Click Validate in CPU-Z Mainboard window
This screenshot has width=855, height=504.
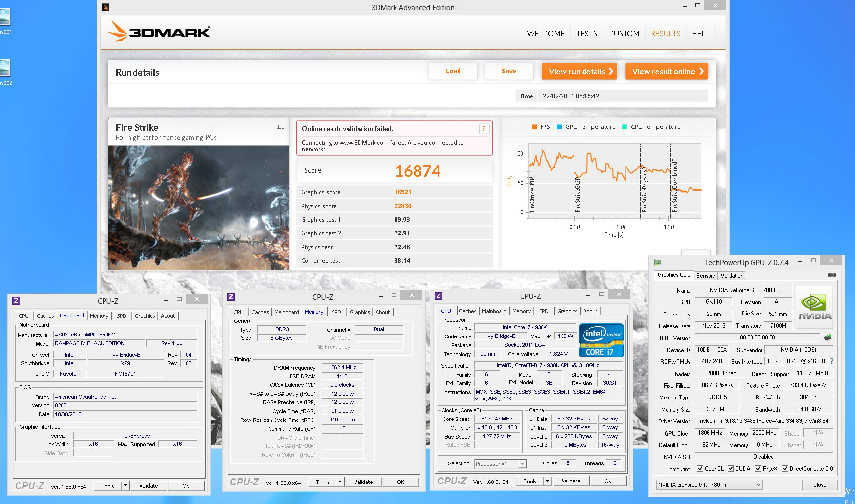(148, 486)
